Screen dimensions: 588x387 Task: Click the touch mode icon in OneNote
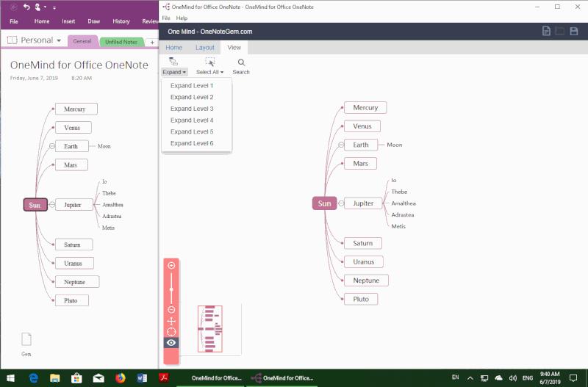(x=37, y=7)
